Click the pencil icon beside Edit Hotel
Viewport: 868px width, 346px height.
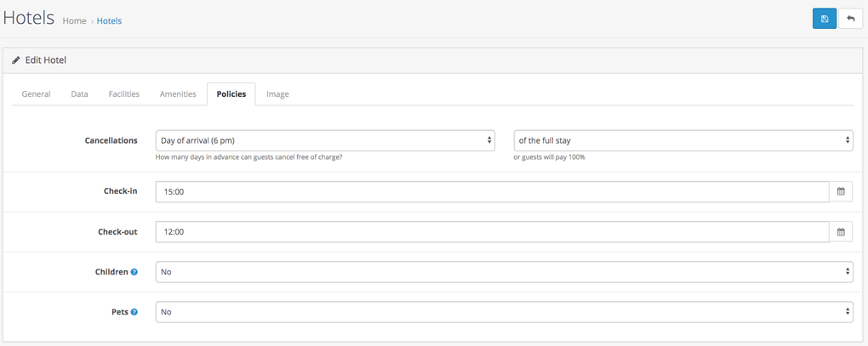click(15, 60)
